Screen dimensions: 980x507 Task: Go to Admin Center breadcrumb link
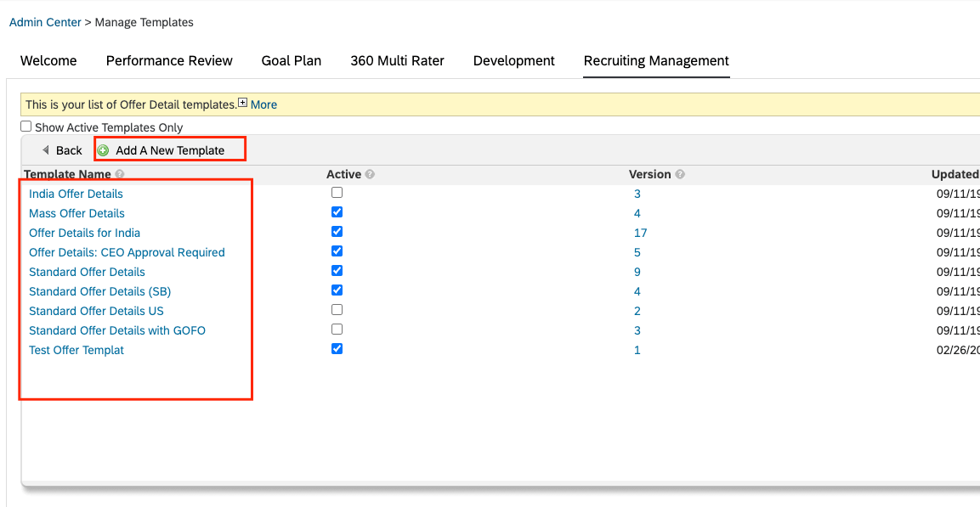pos(45,22)
